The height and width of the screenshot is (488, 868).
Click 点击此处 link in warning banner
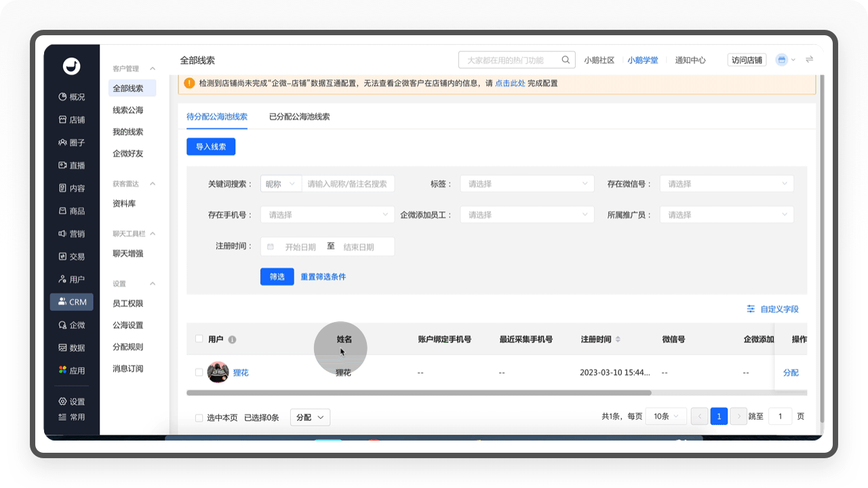[x=510, y=83]
